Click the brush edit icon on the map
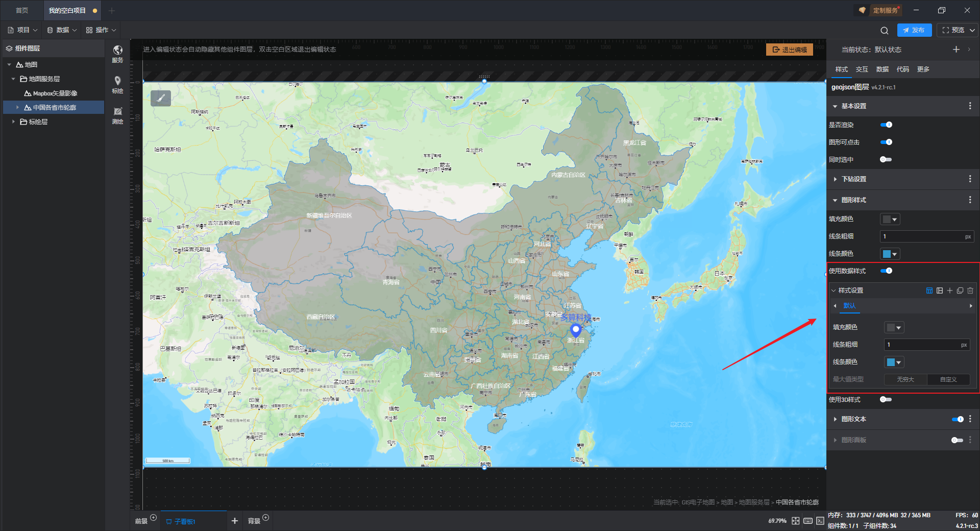This screenshot has height=531, width=980. pos(161,98)
